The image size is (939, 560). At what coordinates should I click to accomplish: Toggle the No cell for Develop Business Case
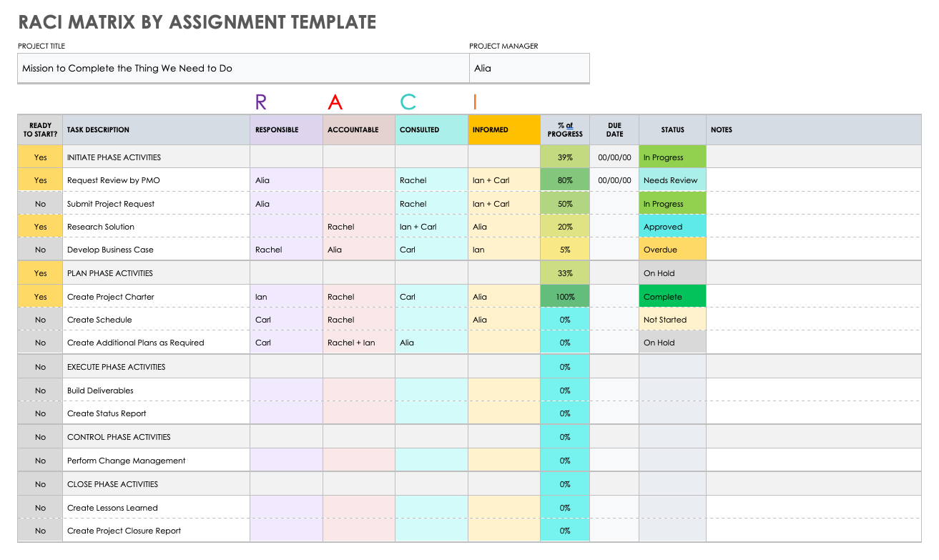tap(40, 250)
